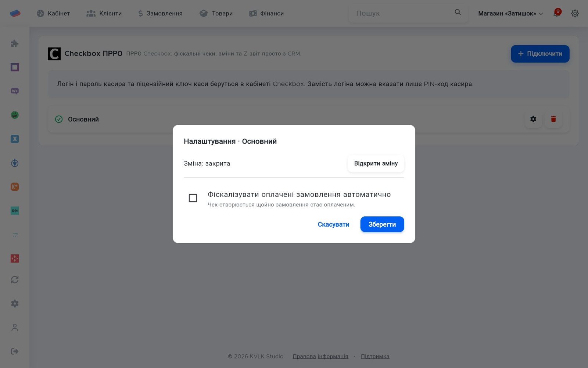Click Скасувати to dismiss the dialog
The height and width of the screenshot is (368, 588).
(333, 224)
